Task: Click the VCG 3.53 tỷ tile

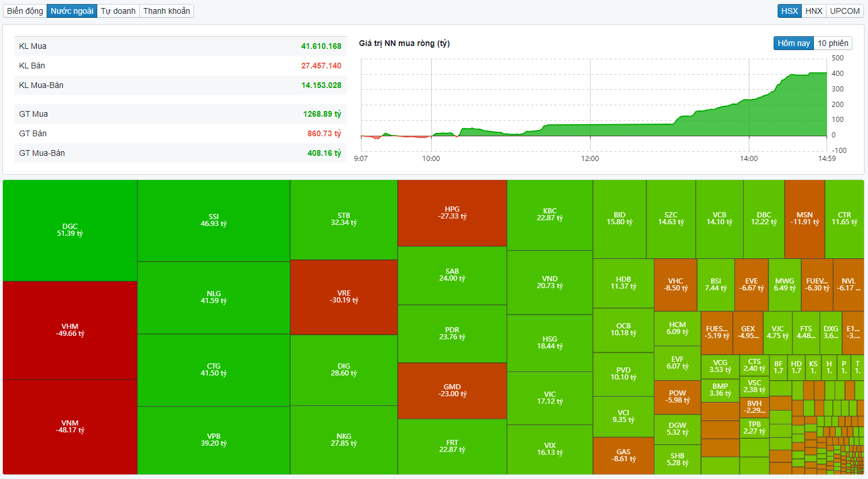Action: point(720,366)
